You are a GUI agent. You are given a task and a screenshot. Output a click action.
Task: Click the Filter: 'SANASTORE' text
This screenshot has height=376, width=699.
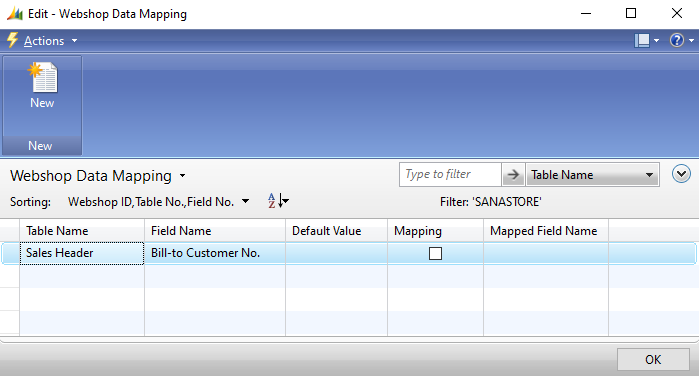pos(490,202)
